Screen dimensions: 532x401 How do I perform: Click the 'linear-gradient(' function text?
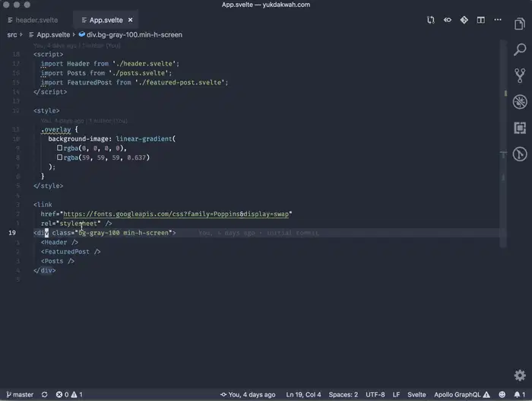point(146,138)
